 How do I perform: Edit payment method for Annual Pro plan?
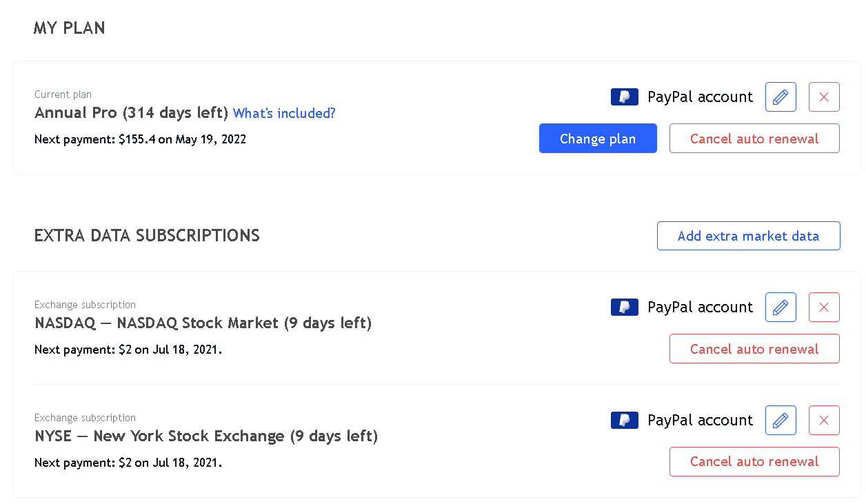click(x=781, y=97)
